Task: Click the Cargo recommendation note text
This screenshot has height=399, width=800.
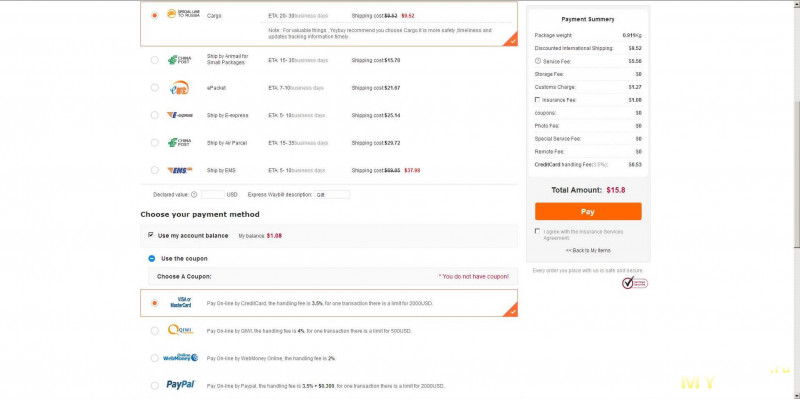Action: (x=380, y=34)
